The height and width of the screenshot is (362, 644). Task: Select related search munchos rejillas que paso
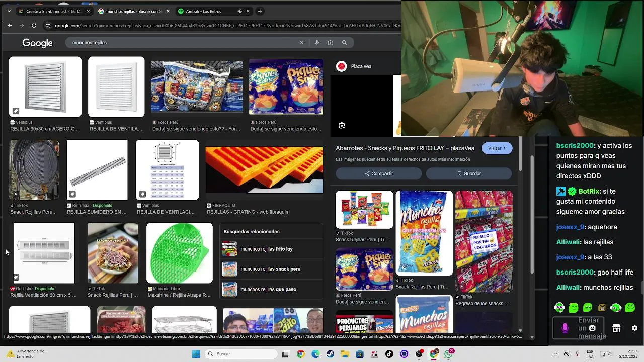[272, 289]
